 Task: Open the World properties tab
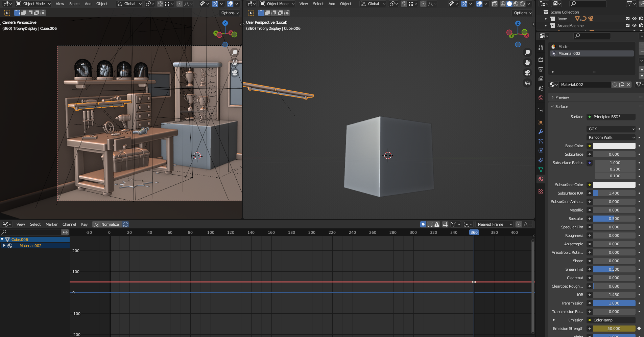(541, 98)
